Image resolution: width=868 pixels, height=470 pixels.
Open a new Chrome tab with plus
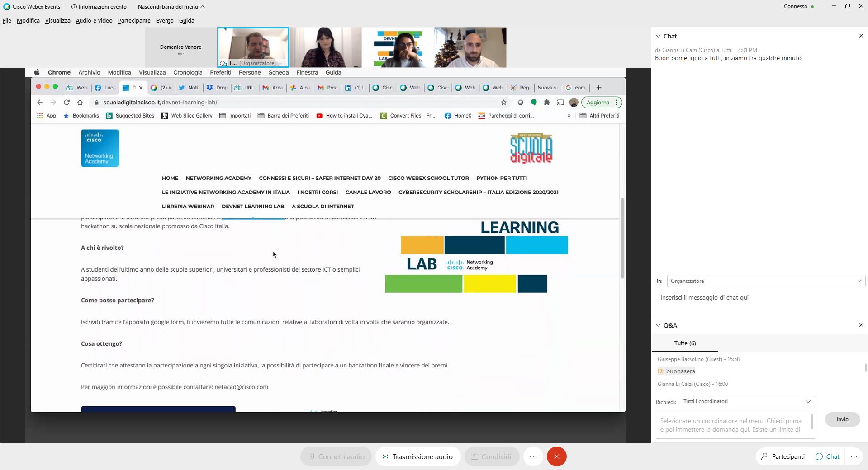coord(599,88)
